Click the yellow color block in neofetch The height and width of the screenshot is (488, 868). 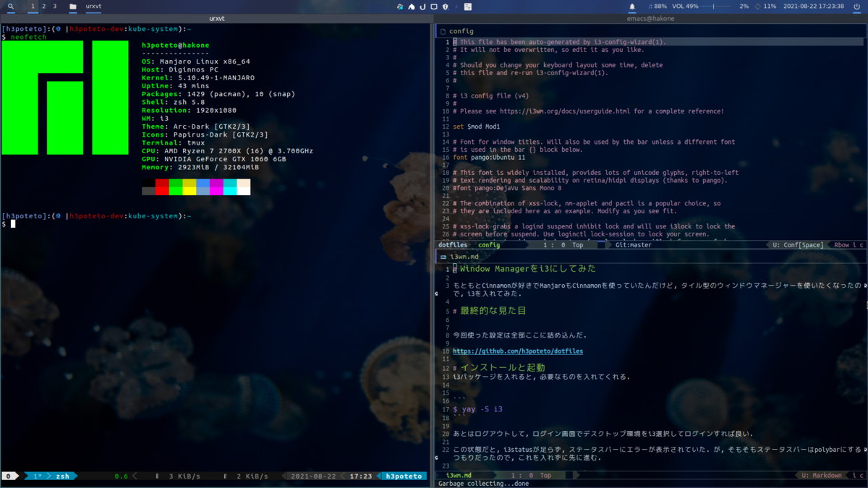click(x=189, y=187)
